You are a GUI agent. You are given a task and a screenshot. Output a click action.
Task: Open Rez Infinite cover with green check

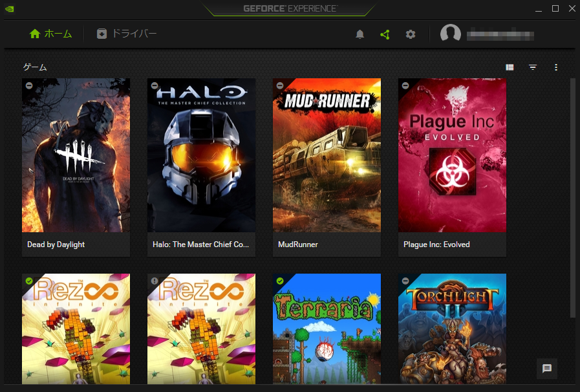coord(76,329)
